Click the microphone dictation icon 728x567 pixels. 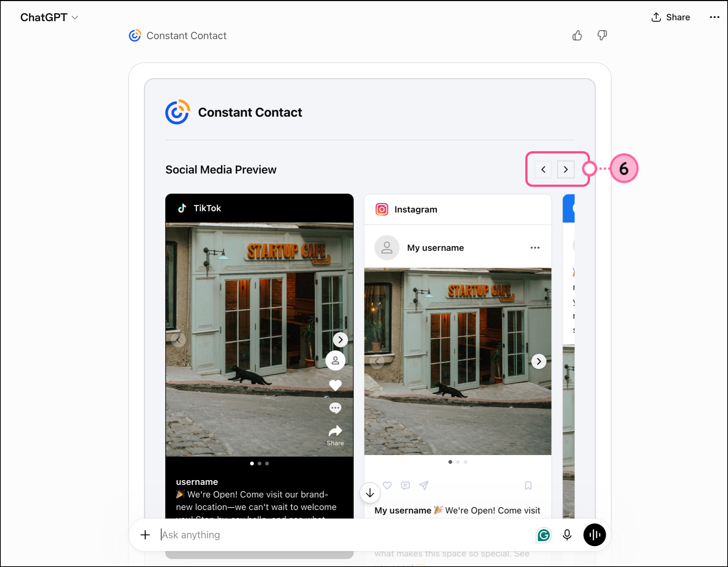pyautogui.click(x=567, y=535)
